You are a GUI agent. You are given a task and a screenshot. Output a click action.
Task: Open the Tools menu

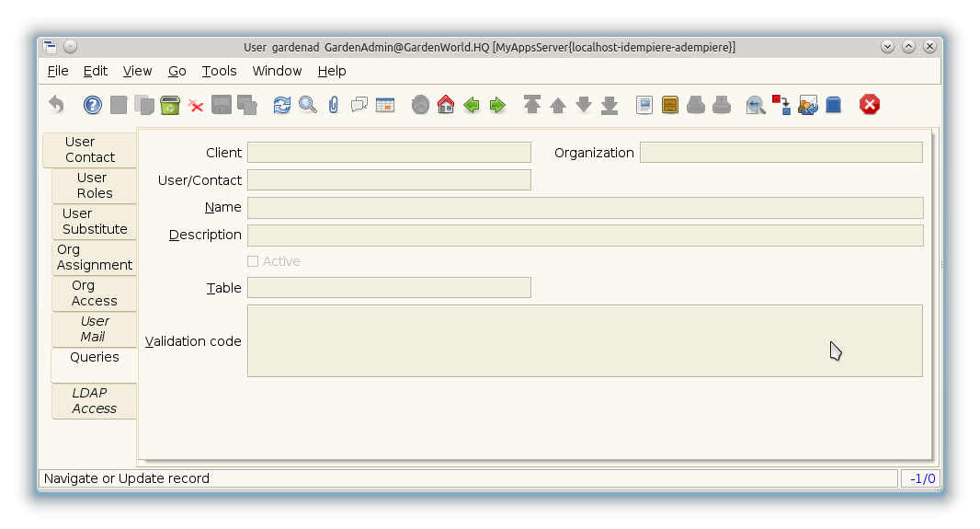219,71
